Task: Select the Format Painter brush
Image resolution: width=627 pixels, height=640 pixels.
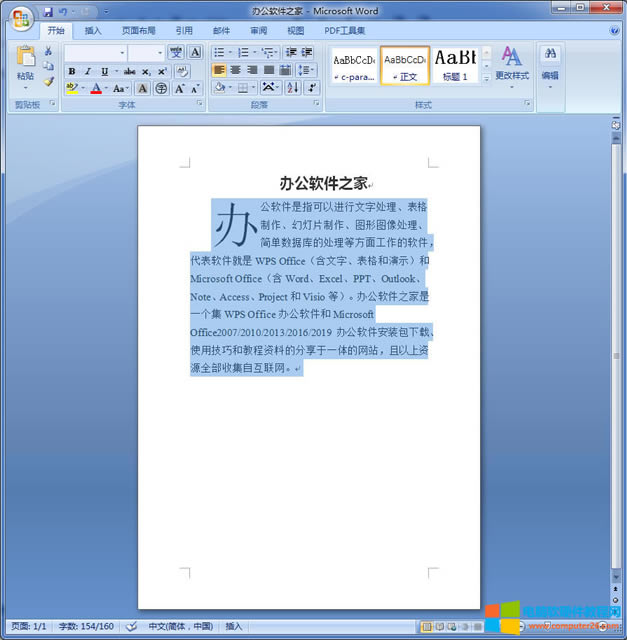Action: click(48, 81)
